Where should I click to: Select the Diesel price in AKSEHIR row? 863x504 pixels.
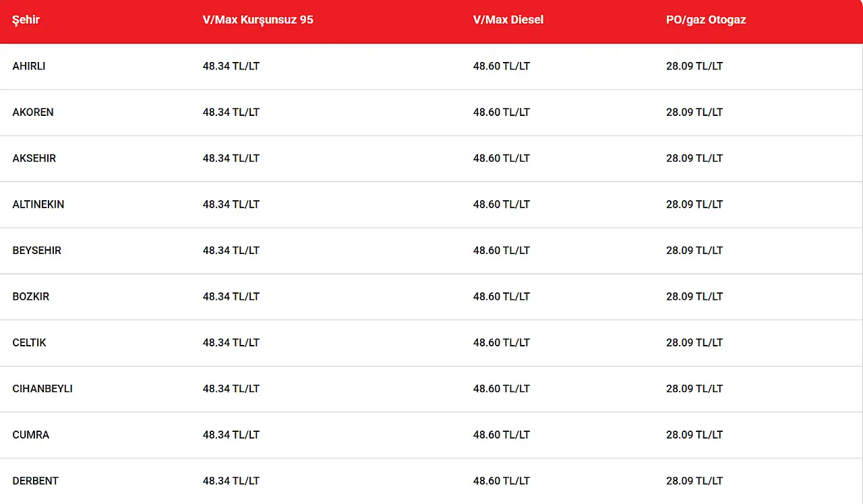[501, 158]
